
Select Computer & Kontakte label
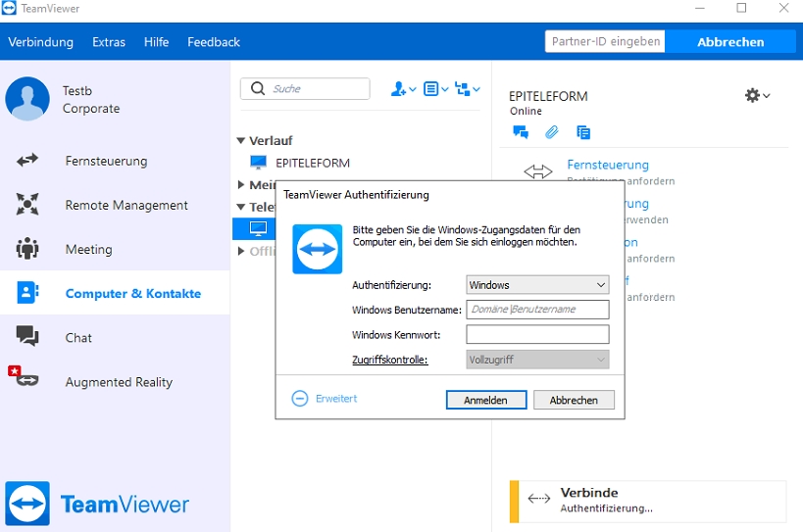133,294
